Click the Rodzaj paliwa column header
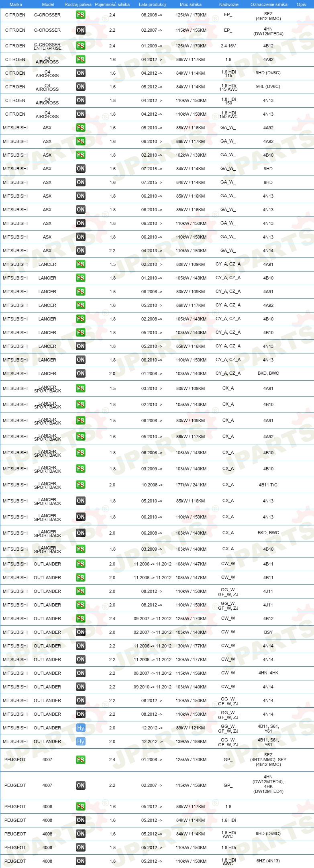 78,4
